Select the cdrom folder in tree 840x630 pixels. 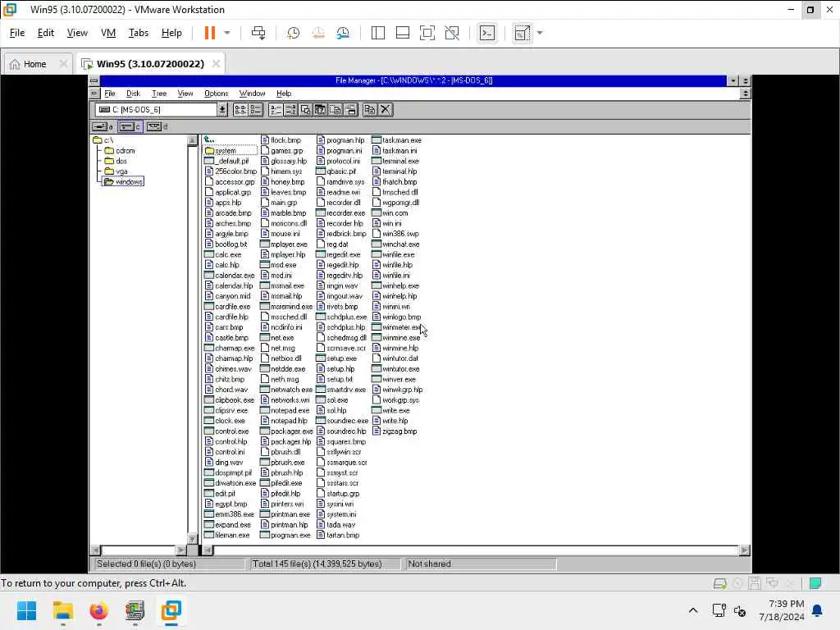click(x=120, y=151)
